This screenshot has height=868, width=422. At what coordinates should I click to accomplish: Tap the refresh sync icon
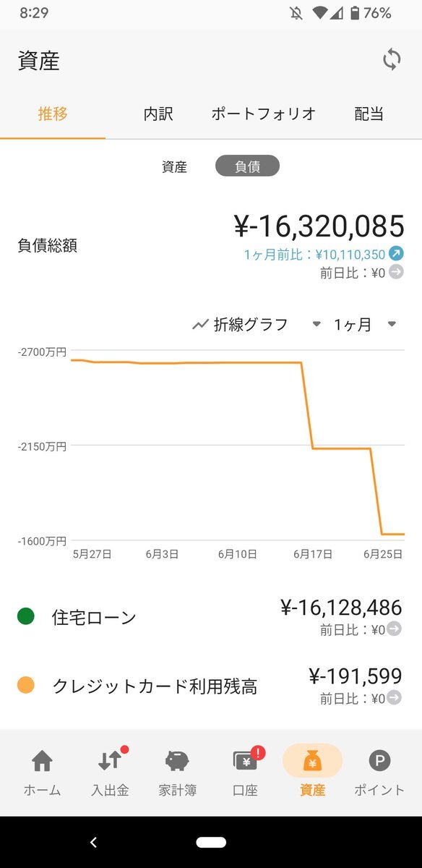pyautogui.click(x=392, y=60)
